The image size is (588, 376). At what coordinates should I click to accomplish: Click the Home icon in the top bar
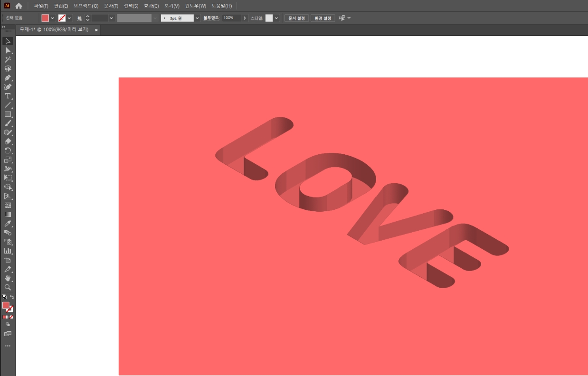pos(19,6)
